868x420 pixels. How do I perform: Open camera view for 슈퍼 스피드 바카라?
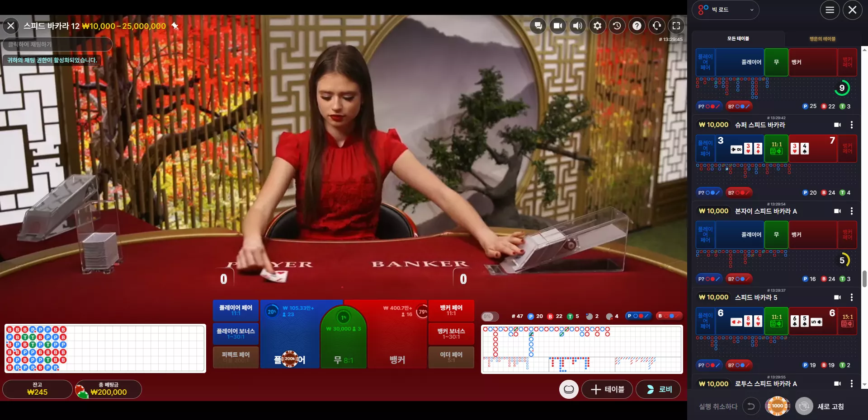[837, 125]
